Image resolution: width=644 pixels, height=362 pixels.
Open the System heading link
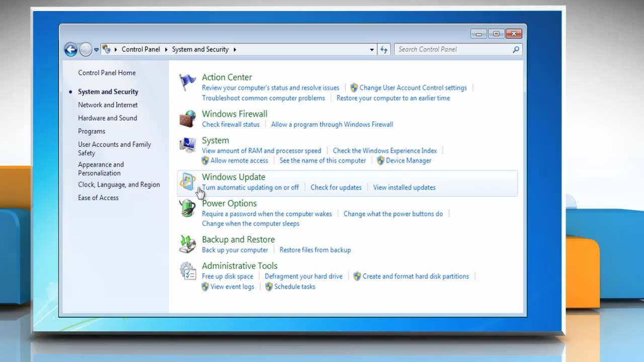215,140
